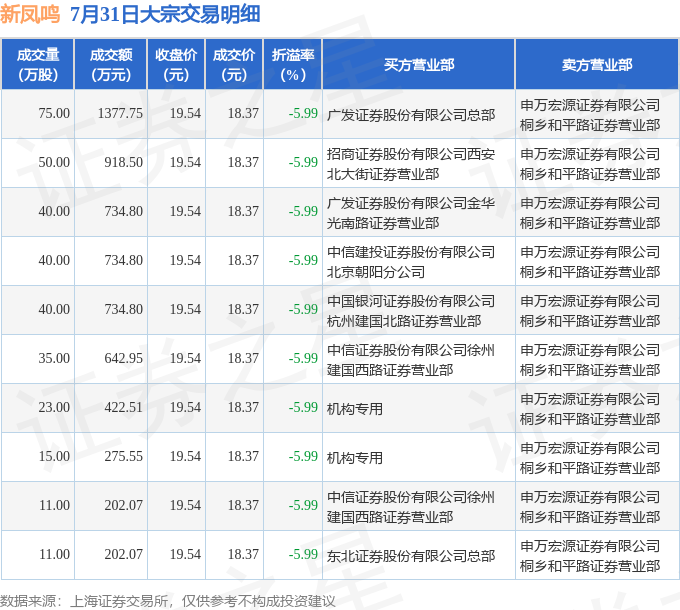Click buyer 东北证券股份有限公司总部

point(411,556)
